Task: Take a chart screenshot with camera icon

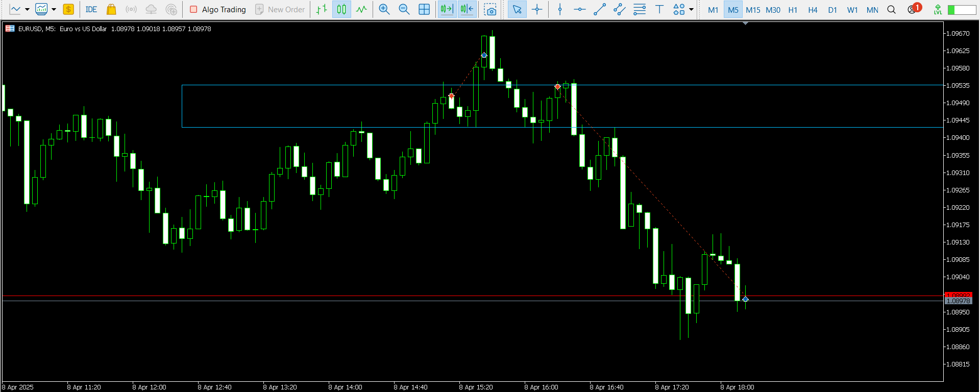Action: tap(490, 9)
